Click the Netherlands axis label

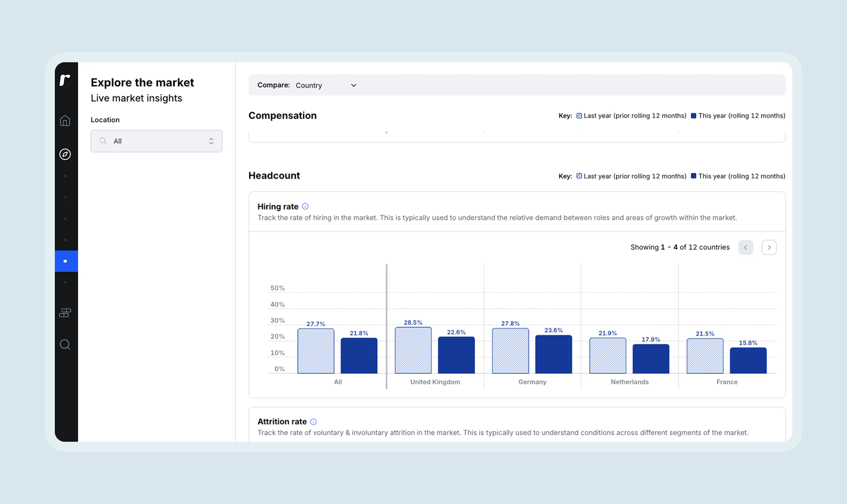click(x=630, y=382)
